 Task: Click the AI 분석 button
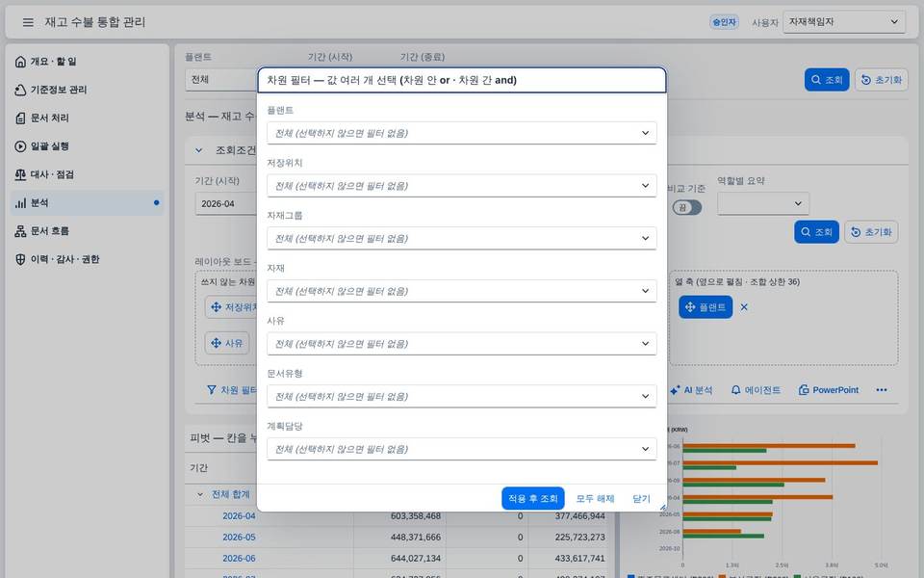tap(691, 390)
